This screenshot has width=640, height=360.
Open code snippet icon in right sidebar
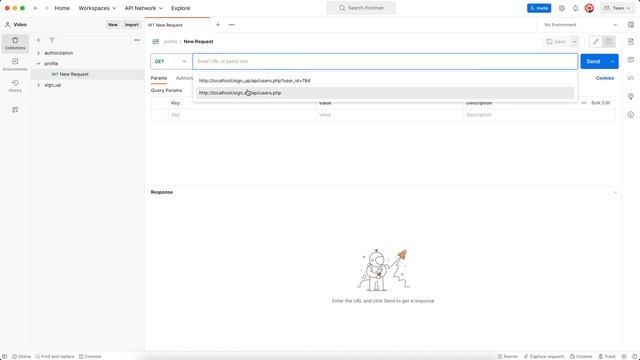pos(631,78)
